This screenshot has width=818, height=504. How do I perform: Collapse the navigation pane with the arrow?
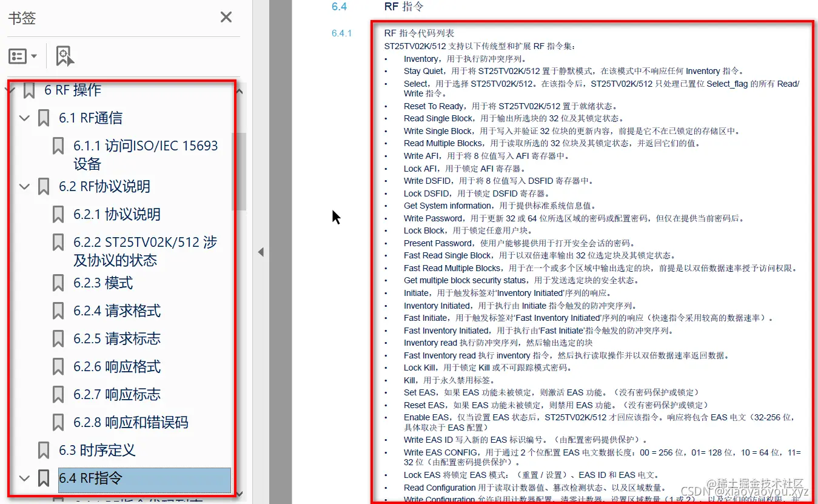point(261,252)
